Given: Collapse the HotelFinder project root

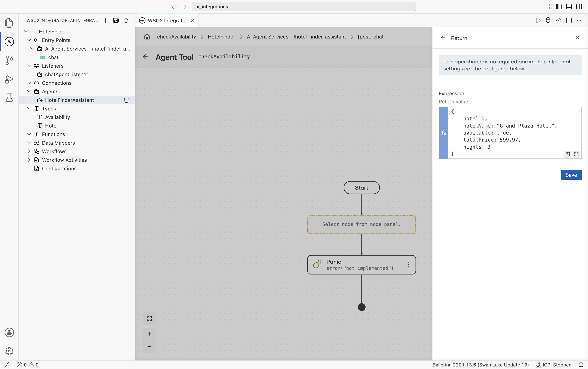Looking at the screenshot, I should pos(26,31).
